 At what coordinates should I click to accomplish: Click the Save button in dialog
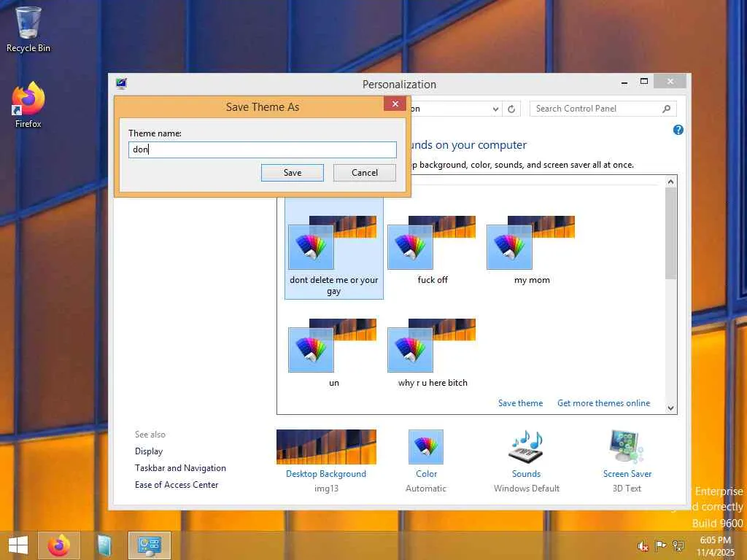point(293,173)
